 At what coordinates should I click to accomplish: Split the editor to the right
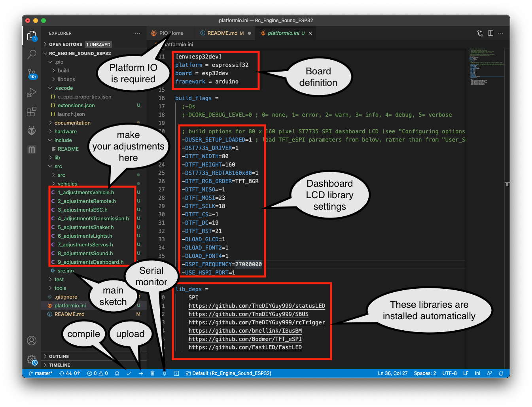[490, 33]
